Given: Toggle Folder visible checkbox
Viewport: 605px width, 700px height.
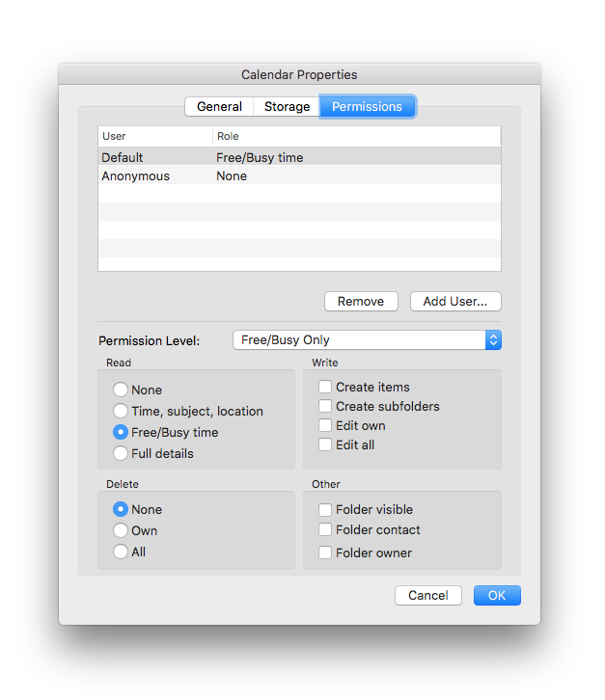Looking at the screenshot, I should (325, 509).
